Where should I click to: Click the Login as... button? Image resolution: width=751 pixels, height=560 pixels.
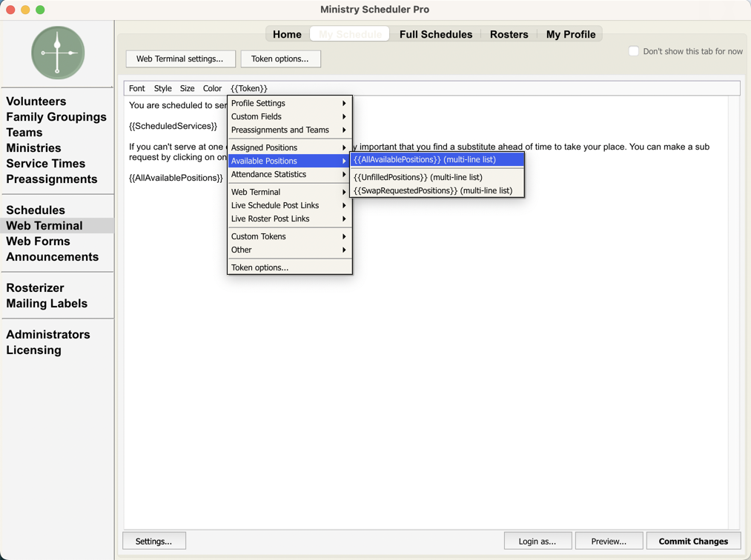click(537, 541)
